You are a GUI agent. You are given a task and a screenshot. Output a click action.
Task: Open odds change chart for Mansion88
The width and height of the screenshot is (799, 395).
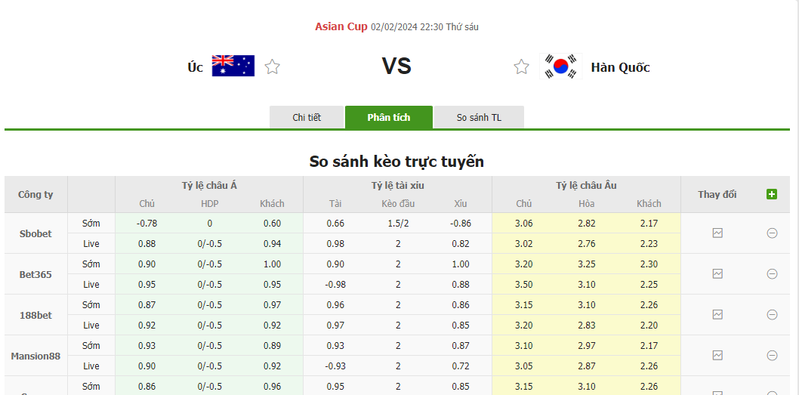tap(717, 355)
